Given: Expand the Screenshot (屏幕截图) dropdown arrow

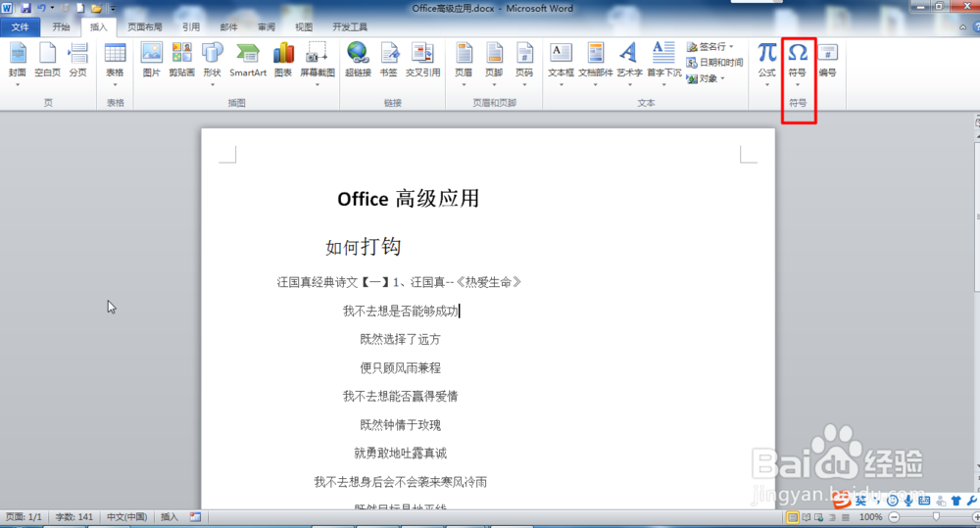Looking at the screenshot, I should (318, 84).
